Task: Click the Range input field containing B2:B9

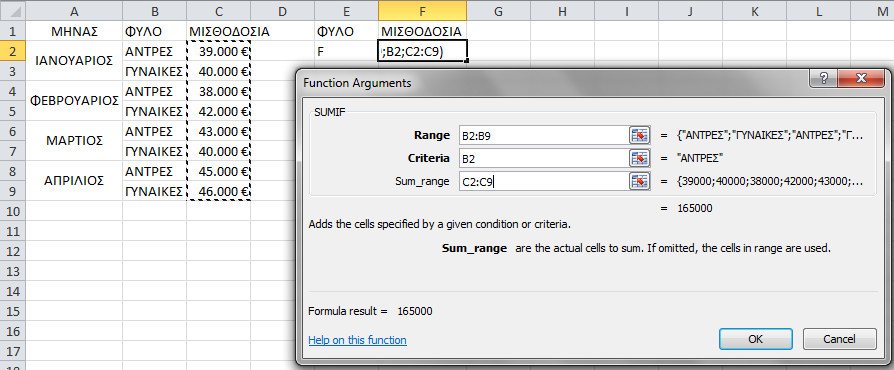Action: 543,136
